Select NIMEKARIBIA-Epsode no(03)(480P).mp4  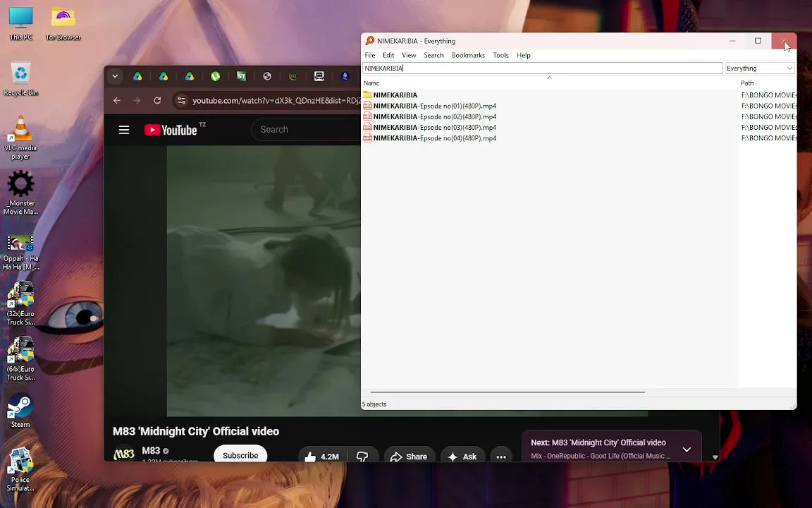430,128
